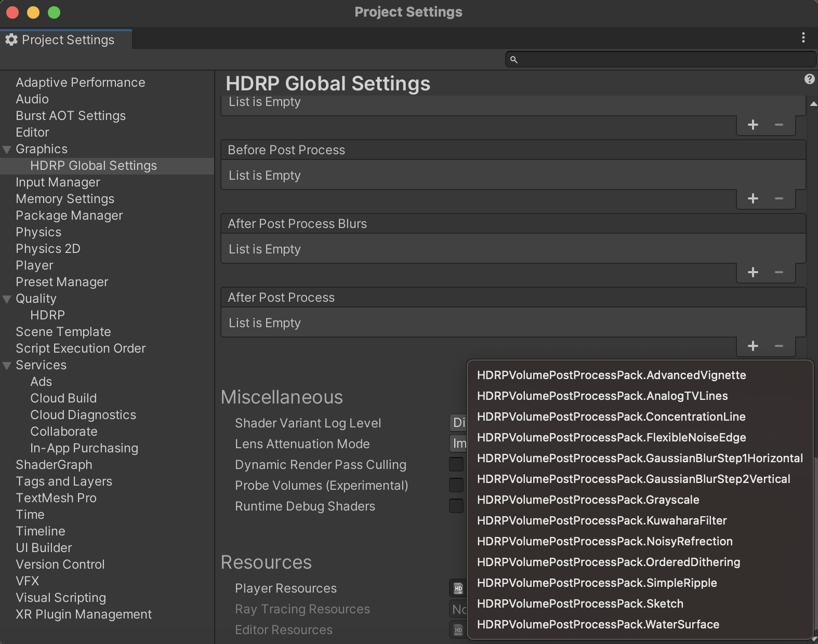Viewport: 818px width, 644px height.
Task: Switch to the Project Settings tab
Action: (x=66, y=40)
